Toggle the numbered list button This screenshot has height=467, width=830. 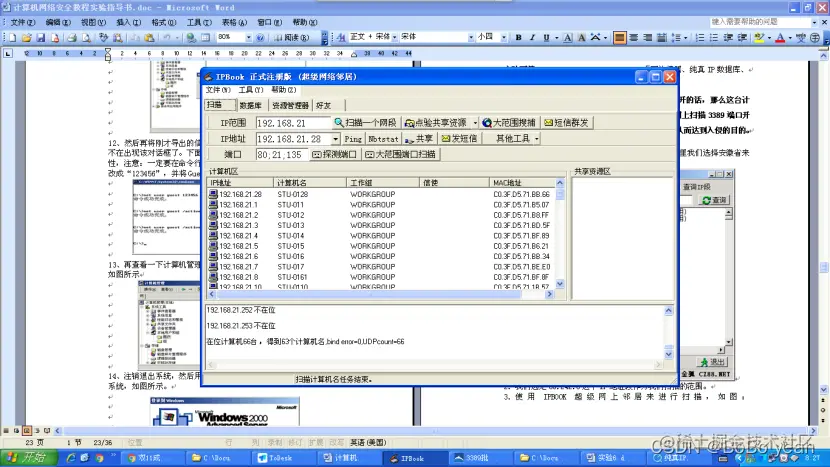[x=700, y=38]
